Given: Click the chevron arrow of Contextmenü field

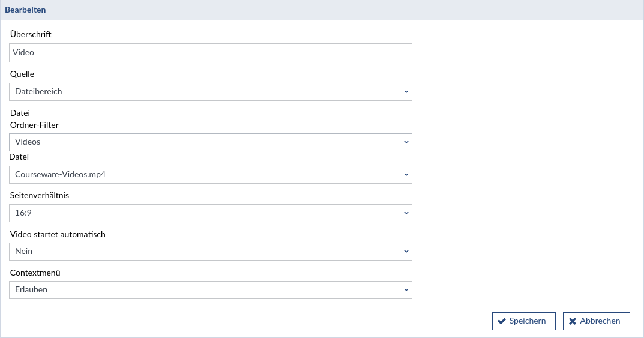Looking at the screenshot, I should coord(406,290).
